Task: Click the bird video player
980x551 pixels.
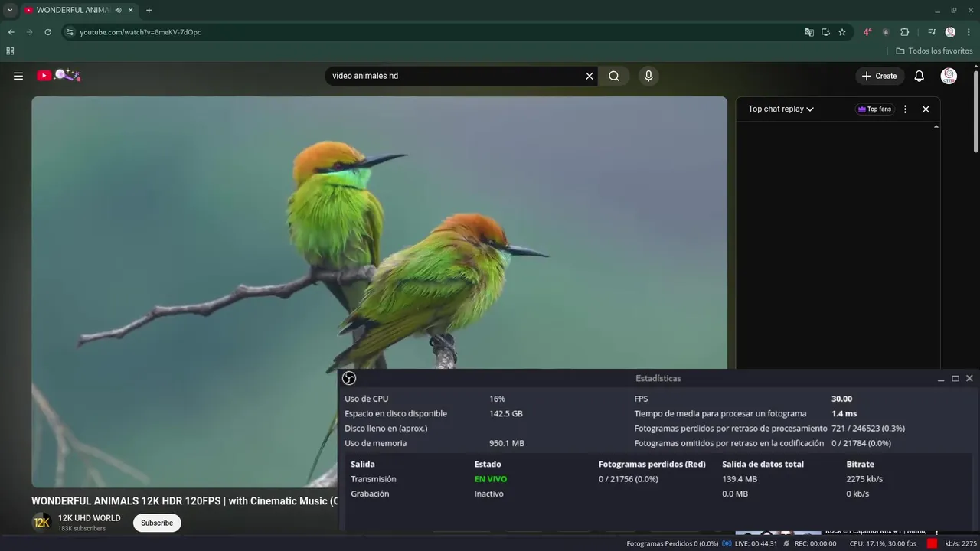Action: point(379,291)
